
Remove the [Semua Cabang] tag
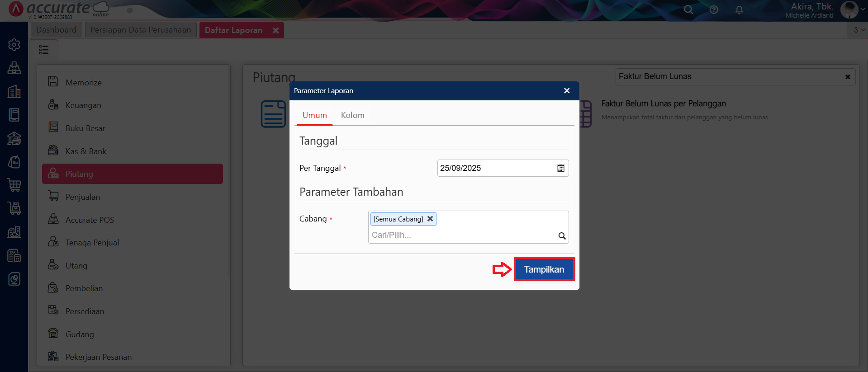point(430,219)
